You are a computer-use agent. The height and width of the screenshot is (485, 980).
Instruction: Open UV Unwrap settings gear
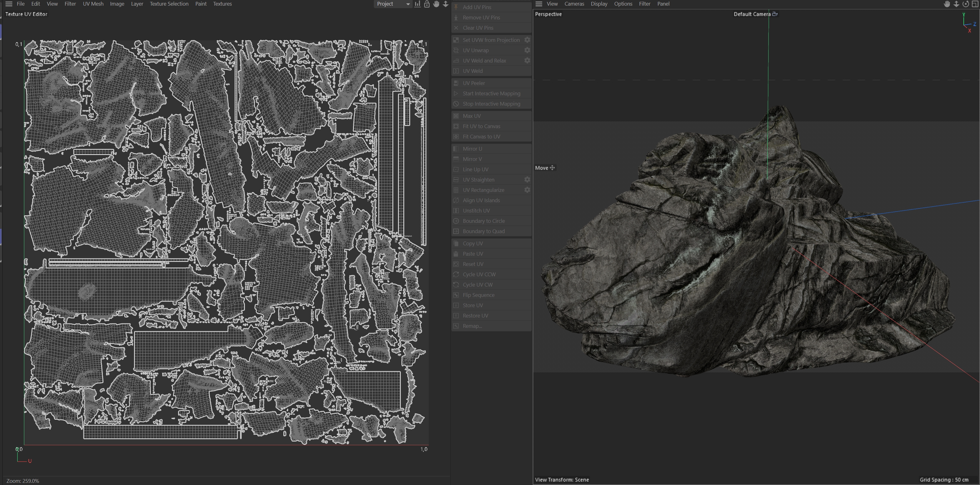pos(527,50)
